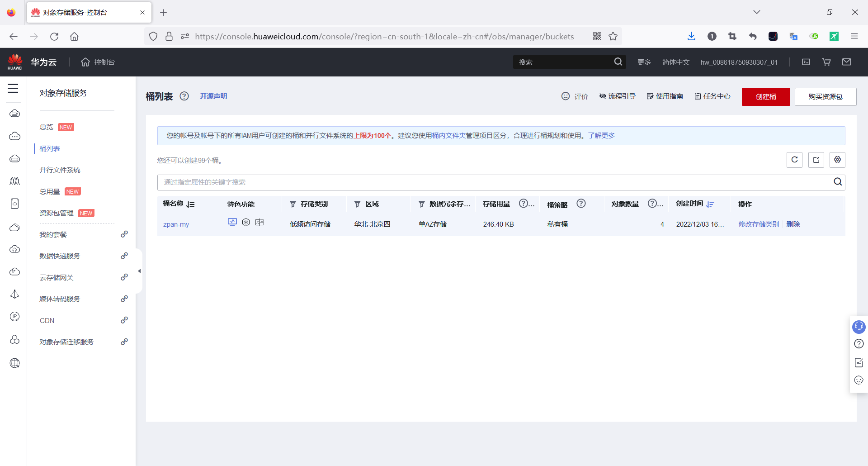Open the Firefox downloads panel
This screenshot has width=868, height=466.
(691, 36)
